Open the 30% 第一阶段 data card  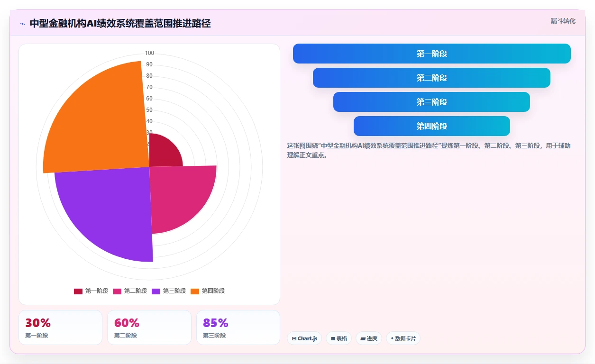click(x=60, y=328)
